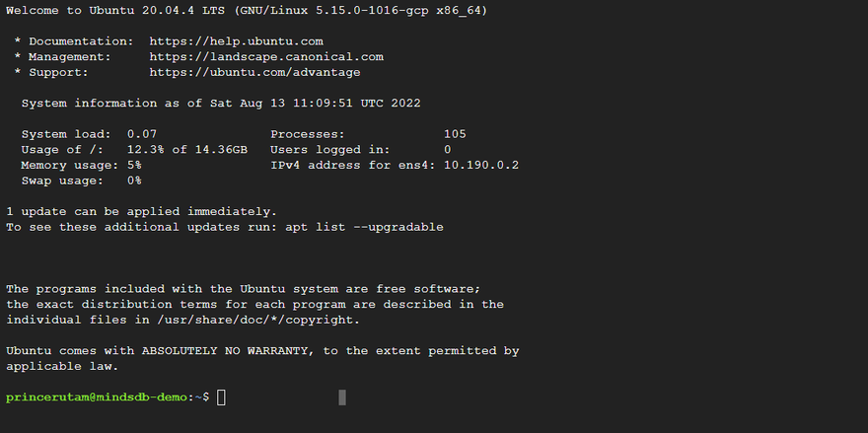Click the terminal input cursor at prompt
Image resolution: width=868 pixels, height=433 pixels.
point(222,397)
